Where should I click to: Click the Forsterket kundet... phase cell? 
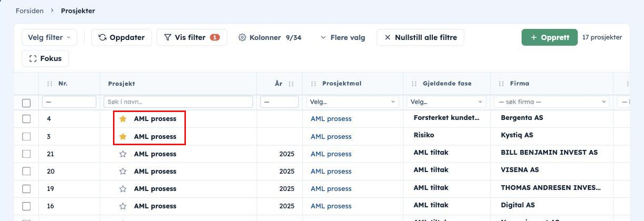click(x=446, y=118)
